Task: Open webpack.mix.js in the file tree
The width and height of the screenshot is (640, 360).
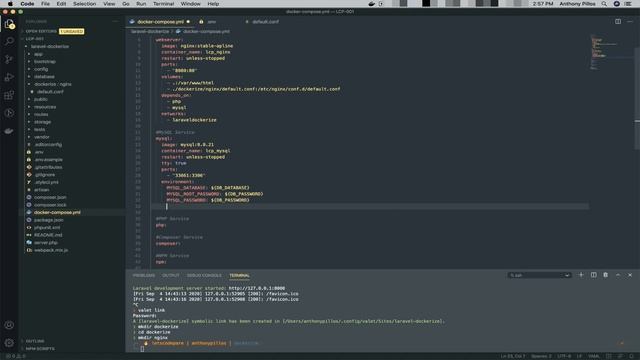Action: (x=51, y=250)
